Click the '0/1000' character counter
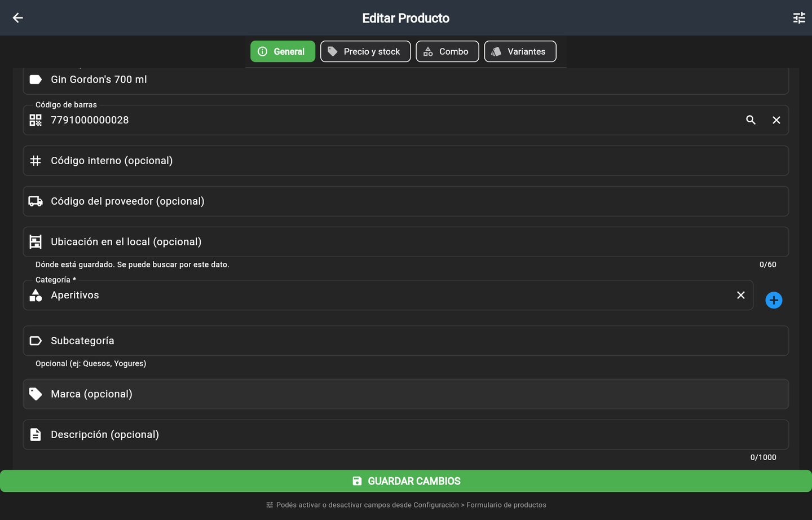 coord(763,457)
